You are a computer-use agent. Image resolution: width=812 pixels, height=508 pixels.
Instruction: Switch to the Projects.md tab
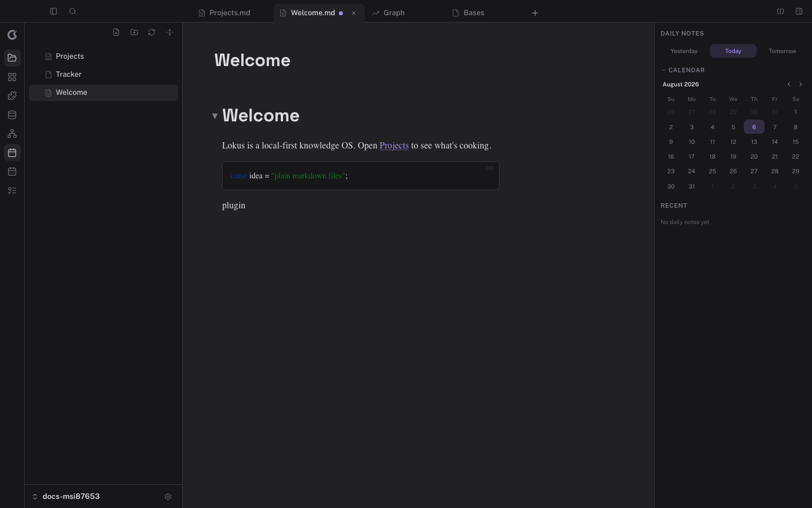pyautogui.click(x=228, y=13)
